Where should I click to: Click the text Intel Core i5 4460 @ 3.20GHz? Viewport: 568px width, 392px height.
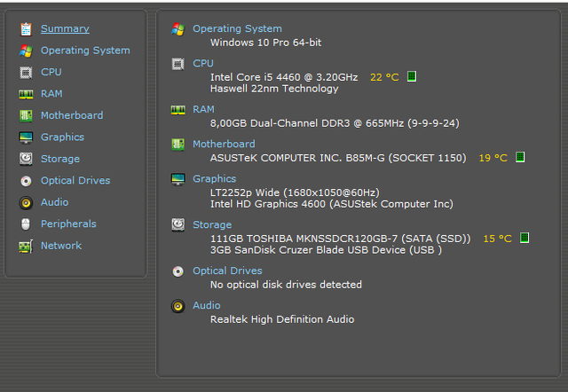coord(284,77)
